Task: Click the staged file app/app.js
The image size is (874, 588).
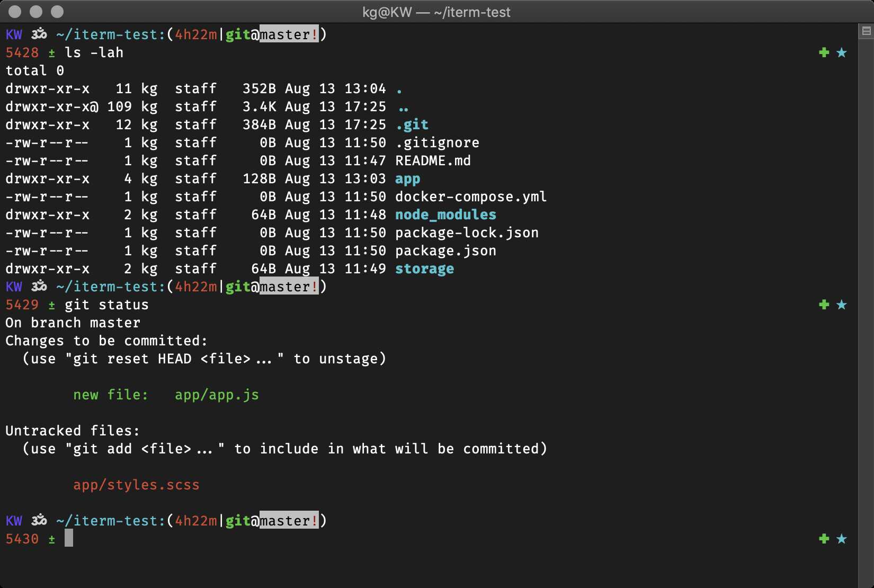Action: pos(217,395)
